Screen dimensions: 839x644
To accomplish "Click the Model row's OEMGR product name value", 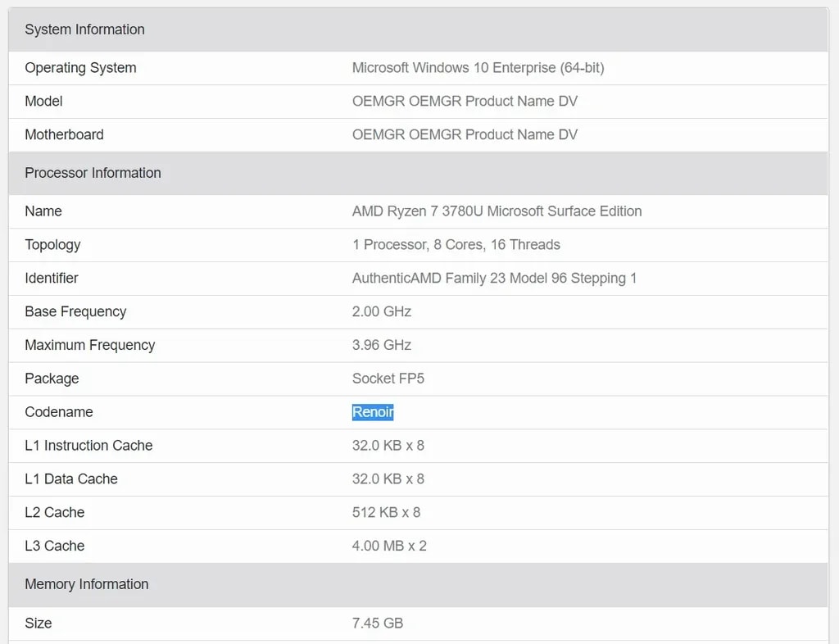I will (x=465, y=102).
